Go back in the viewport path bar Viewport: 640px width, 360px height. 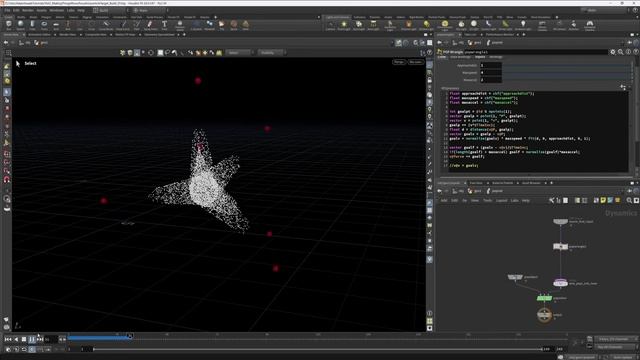pyautogui.click(x=6, y=42)
